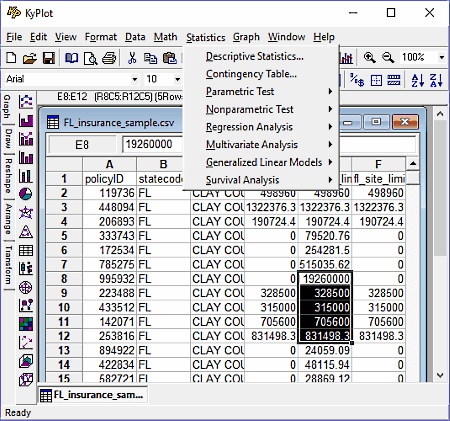Select the polar circle chart icon
Screen dimensions: 450x421
(26, 287)
